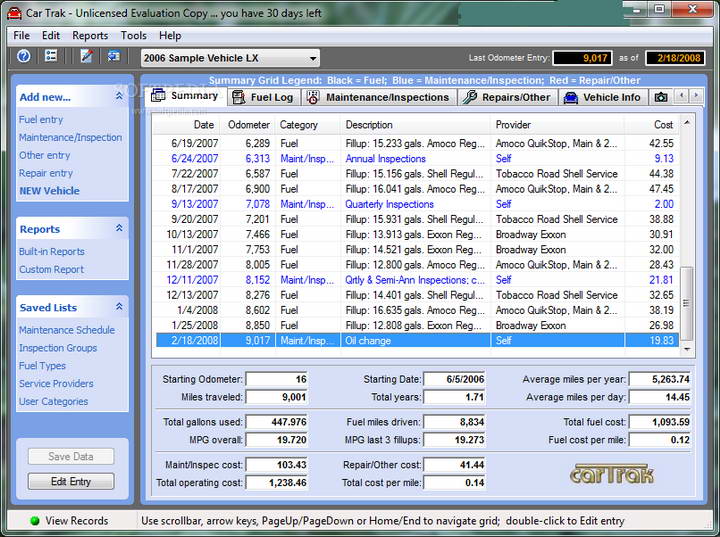Click the grid scrollbar down arrow
720x537 pixels.
point(687,349)
